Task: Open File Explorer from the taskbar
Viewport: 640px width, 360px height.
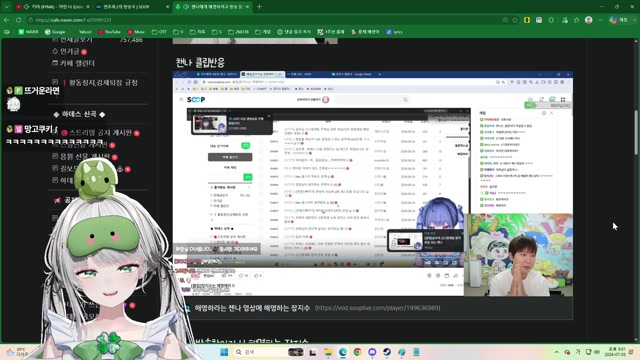Action: (328, 352)
